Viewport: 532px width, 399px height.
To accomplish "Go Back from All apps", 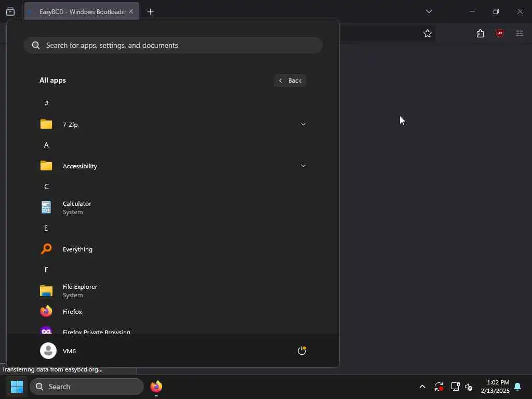I will tap(290, 81).
